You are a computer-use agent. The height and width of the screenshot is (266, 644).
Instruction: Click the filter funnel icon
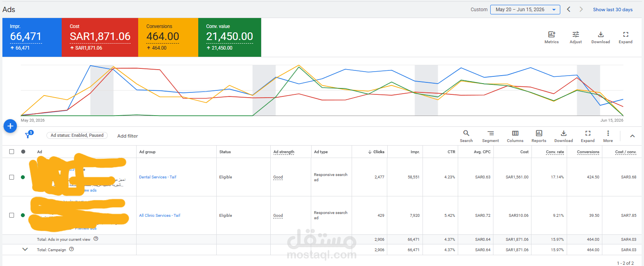[28, 135]
